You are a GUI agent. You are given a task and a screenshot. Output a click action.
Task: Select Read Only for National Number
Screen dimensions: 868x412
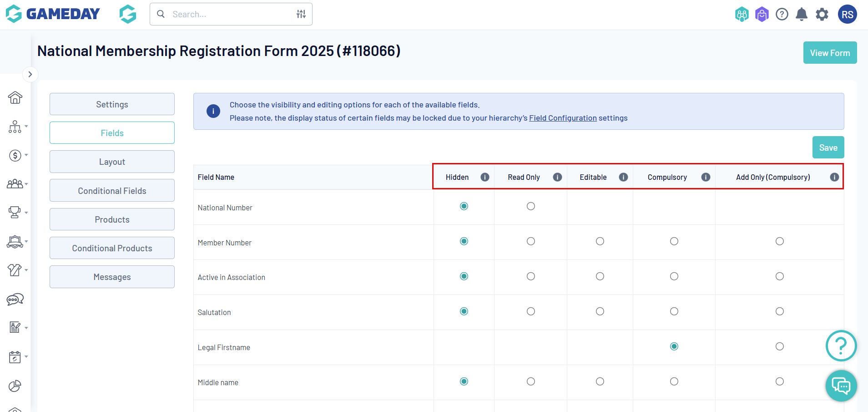coord(531,206)
